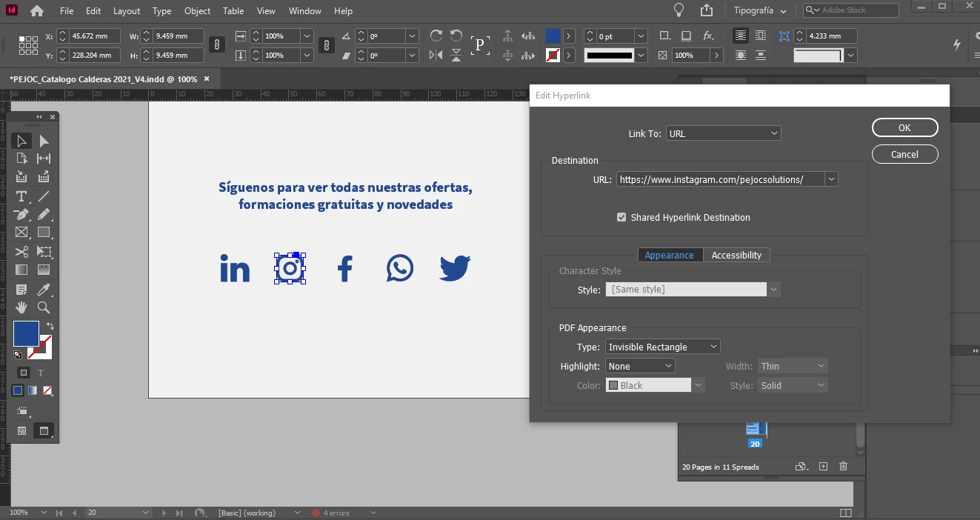
Task: Click the Home icon in top bar
Action: pos(37,11)
